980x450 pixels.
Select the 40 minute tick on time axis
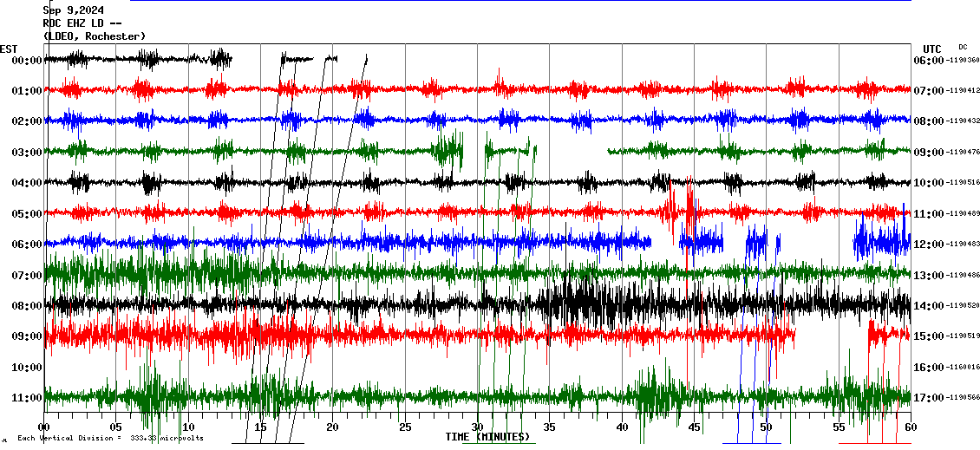(x=622, y=427)
